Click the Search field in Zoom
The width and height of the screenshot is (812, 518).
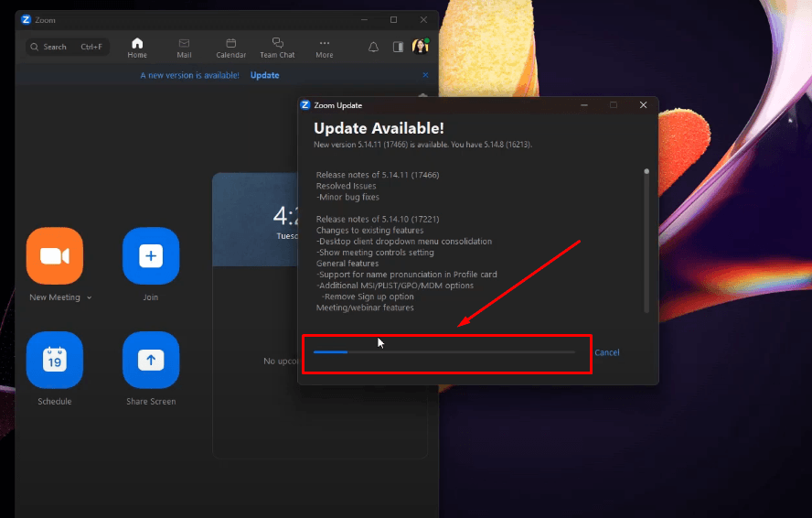point(68,47)
